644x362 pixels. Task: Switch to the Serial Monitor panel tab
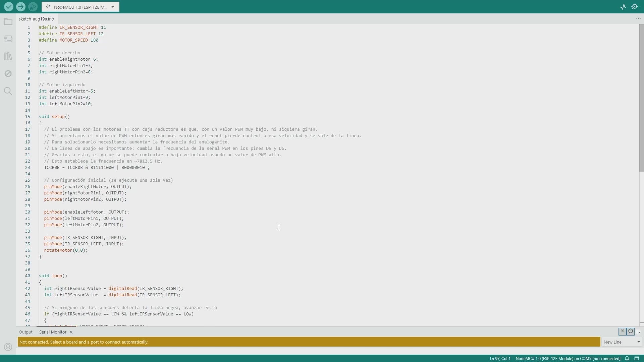point(53,332)
